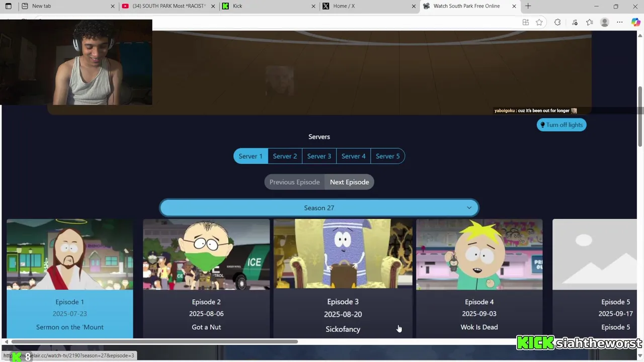Open the browser extensions puzzle icon
Image resolution: width=644 pixels, height=362 pixels.
point(557,22)
